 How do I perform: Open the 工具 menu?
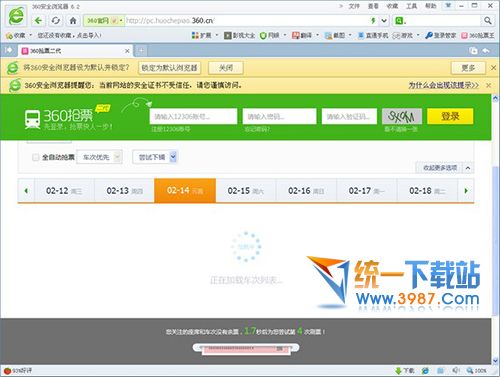tap(411, 6)
